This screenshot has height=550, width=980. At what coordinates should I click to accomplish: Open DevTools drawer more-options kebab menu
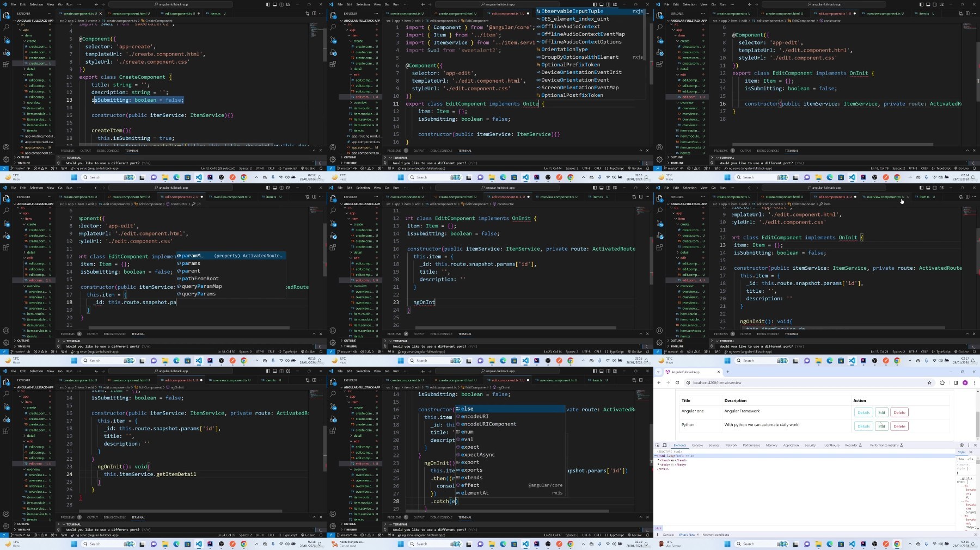coord(657,535)
